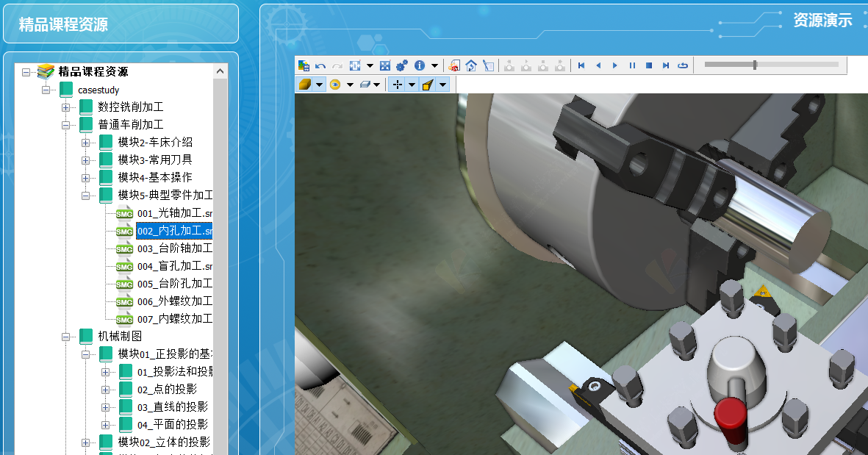The image size is (868, 455).
Task: Click the fit-to-window zoom icon
Action: pyautogui.click(x=385, y=65)
